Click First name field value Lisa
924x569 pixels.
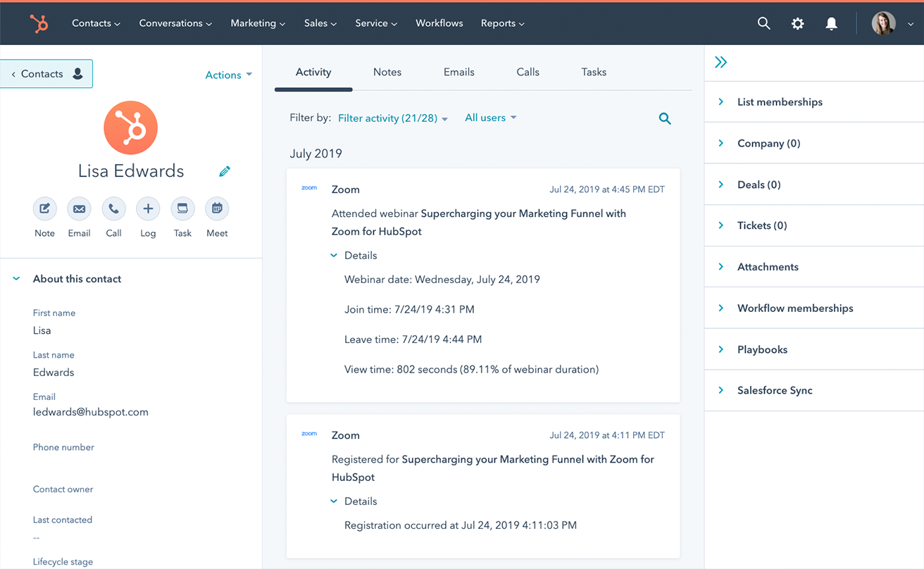click(x=42, y=330)
